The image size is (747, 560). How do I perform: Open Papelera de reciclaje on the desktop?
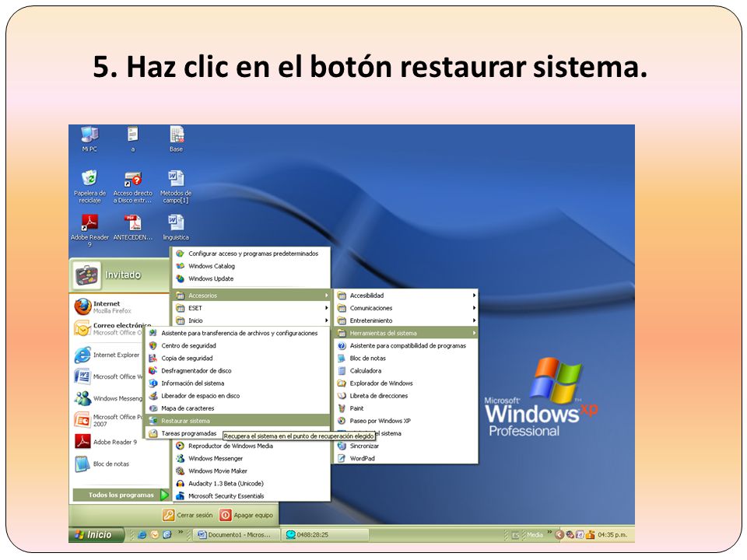pyautogui.click(x=89, y=186)
